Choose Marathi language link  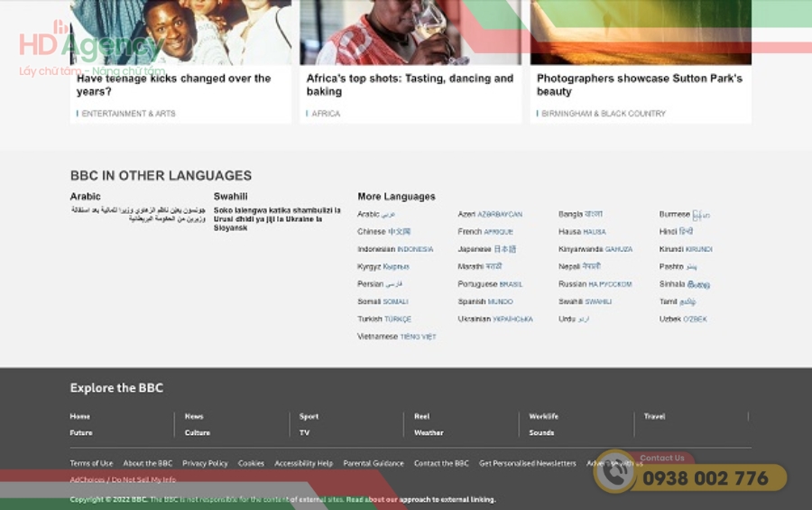[480, 267]
